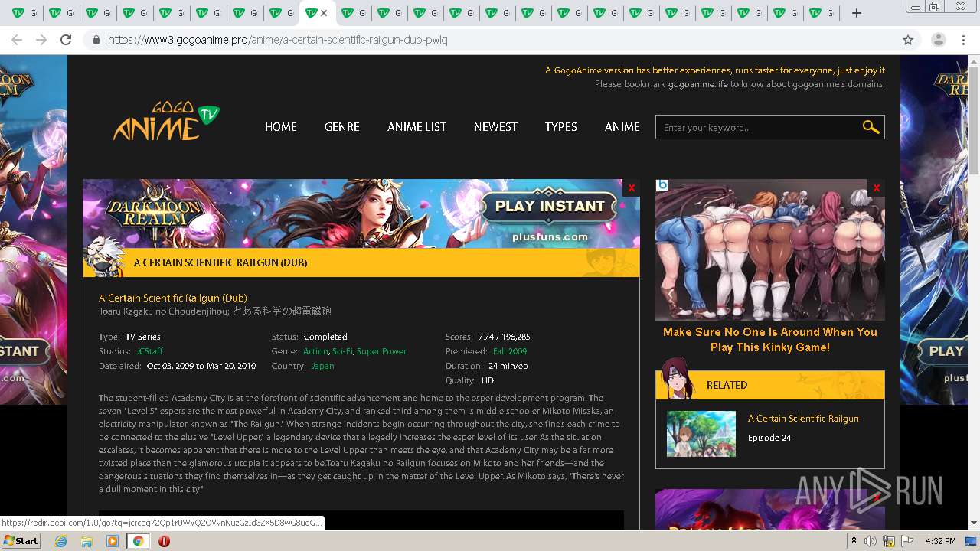
Task: Click the network tray icon
Action: [890, 541]
